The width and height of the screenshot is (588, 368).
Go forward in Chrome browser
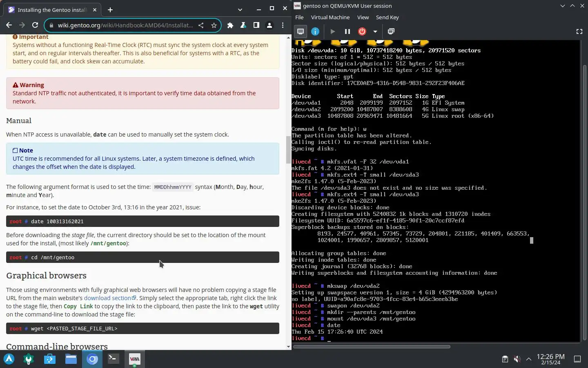(22, 25)
